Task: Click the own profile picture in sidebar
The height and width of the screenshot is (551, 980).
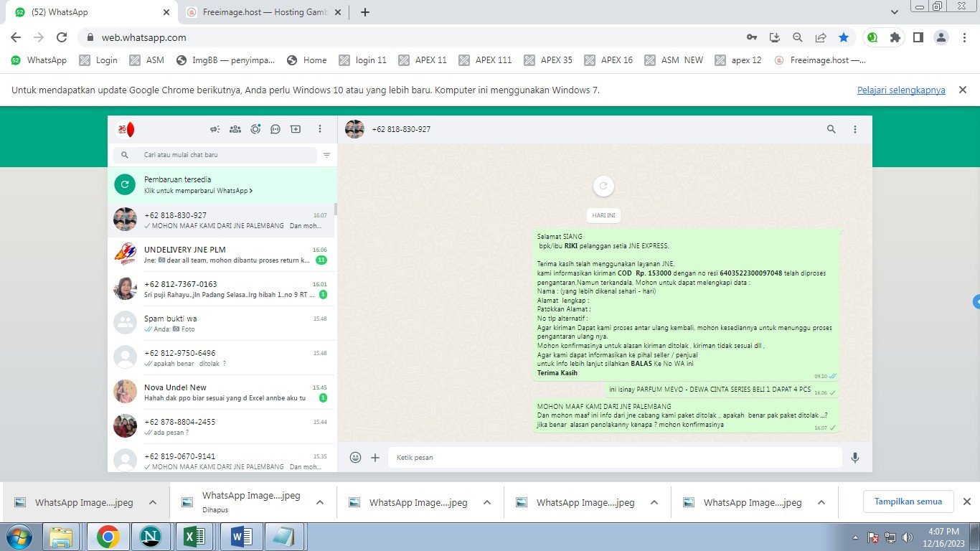Action: [x=126, y=129]
